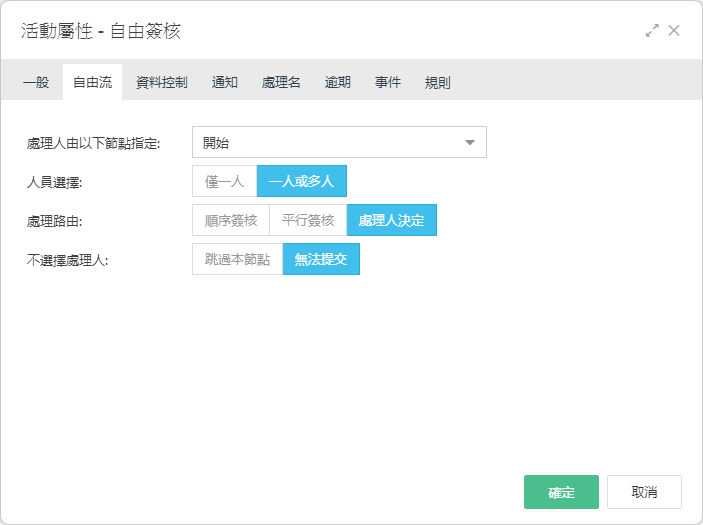This screenshot has height=525, width=703.
Task: Click the green 確定 button
Action: [561, 492]
